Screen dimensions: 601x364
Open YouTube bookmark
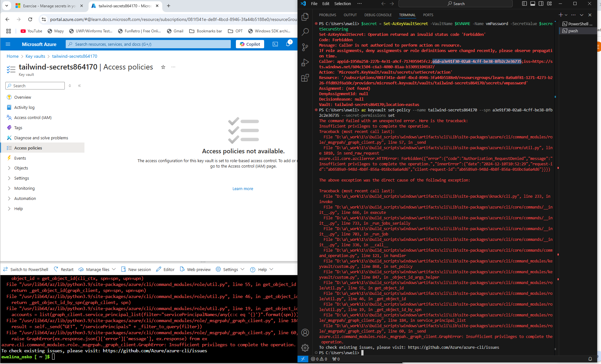[31, 31]
